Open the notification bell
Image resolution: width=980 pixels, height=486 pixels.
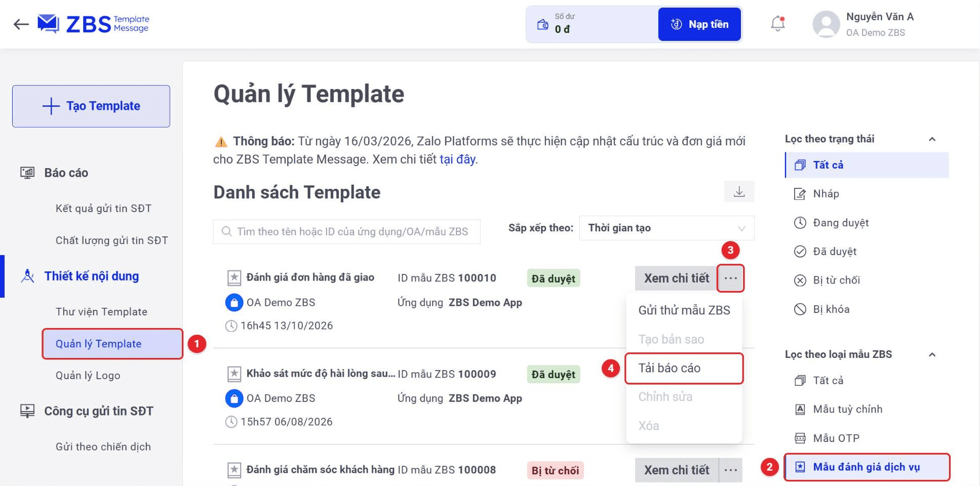click(778, 24)
